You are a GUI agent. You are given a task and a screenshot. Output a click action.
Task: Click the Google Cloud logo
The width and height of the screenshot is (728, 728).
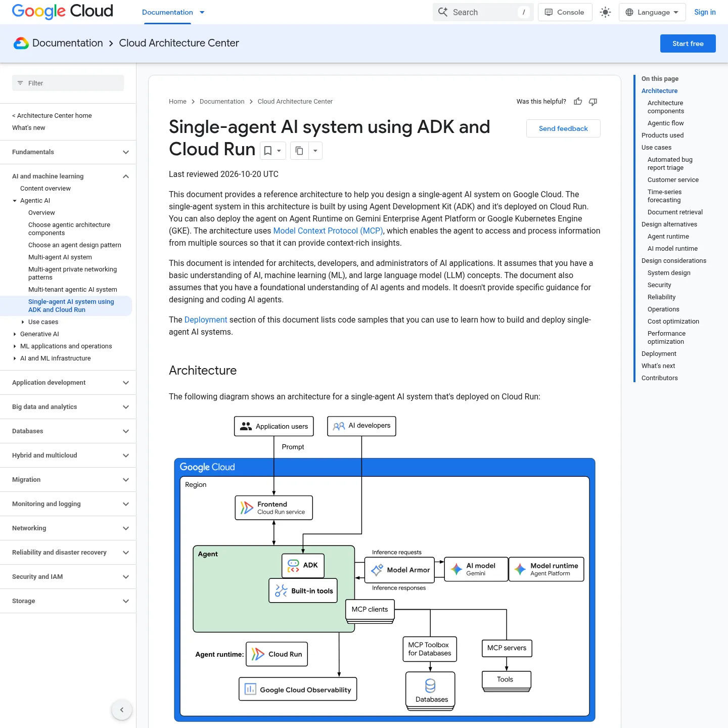[62, 12]
